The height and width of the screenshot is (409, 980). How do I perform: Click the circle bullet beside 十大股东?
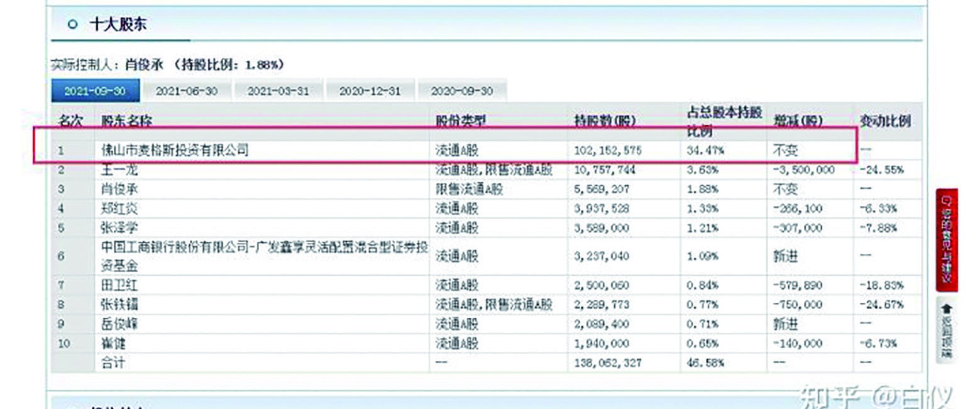(74, 23)
